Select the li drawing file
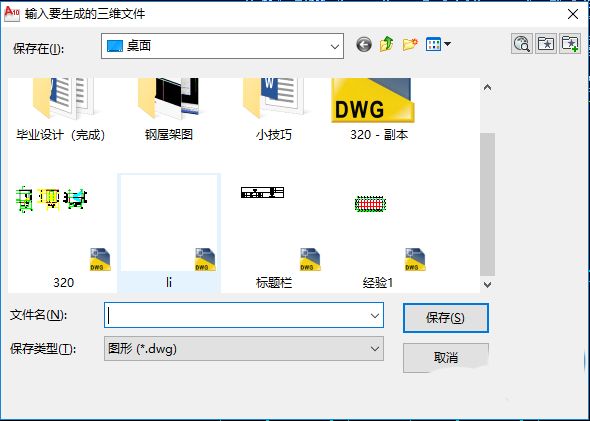Viewport: 590px width, 421px height. pyautogui.click(x=169, y=233)
